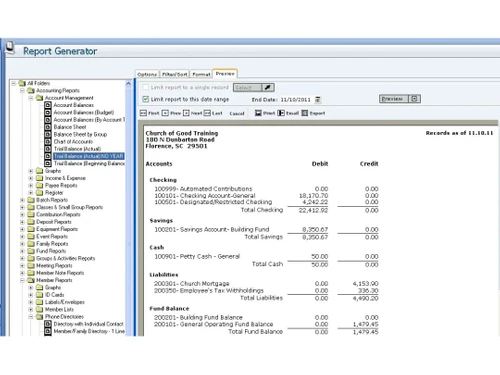Click report icon for Directory with Individual Contact
The width and height of the screenshot is (500, 375).
click(48, 324)
